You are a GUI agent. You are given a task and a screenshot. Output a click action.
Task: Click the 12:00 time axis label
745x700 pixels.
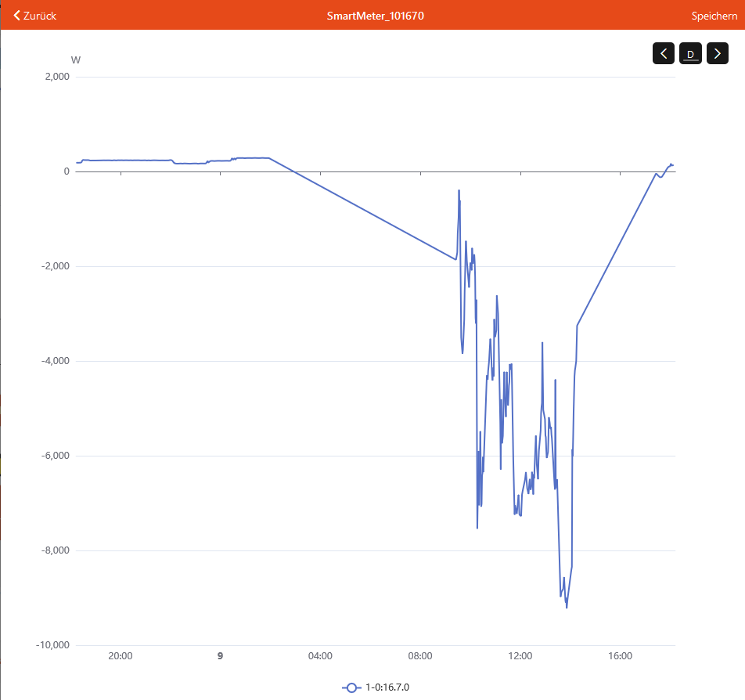tap(520, 656)
